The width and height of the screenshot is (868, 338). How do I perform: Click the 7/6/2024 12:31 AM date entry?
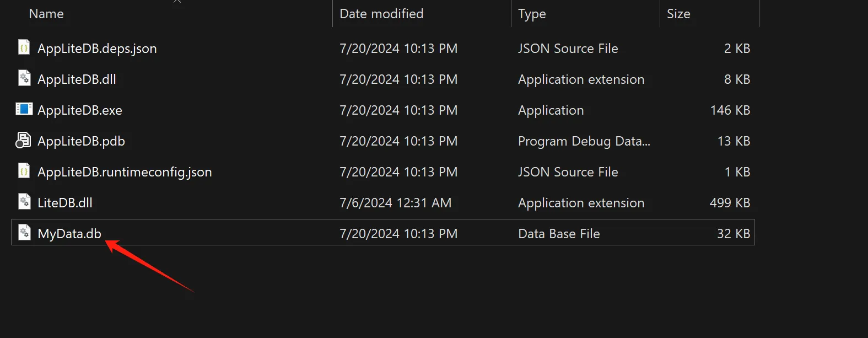(x=395, y=203)
